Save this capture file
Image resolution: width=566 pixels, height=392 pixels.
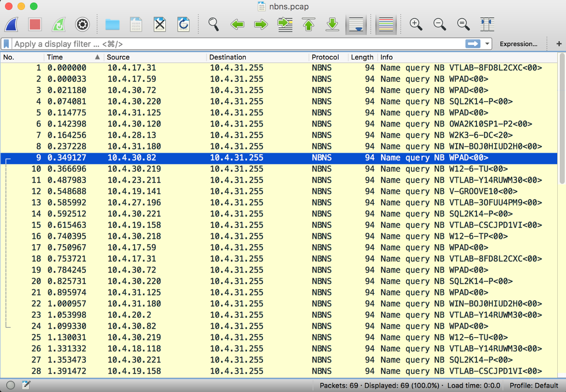click(136, 24)
